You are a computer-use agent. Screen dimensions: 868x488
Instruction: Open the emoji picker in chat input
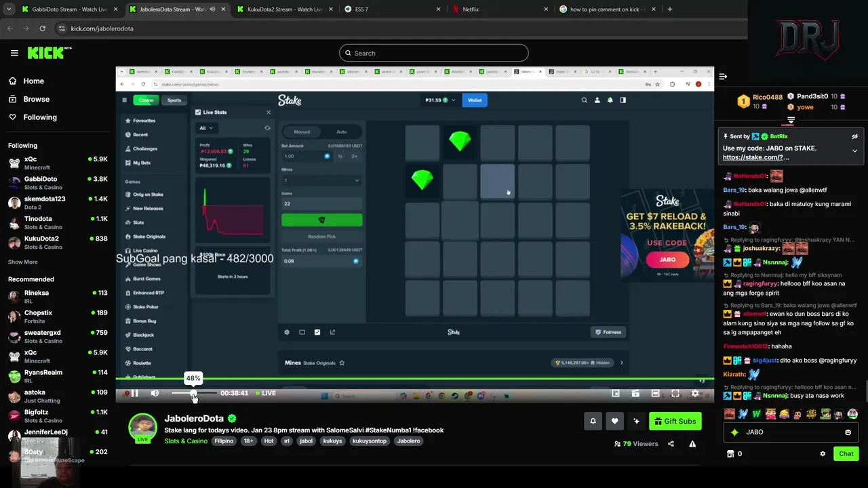pos(848,432)
